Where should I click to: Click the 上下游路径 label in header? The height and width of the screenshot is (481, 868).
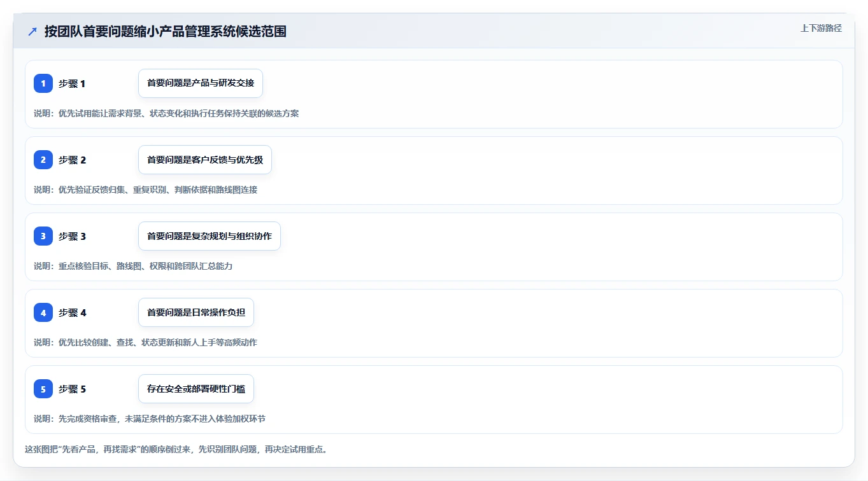[821, 28]
